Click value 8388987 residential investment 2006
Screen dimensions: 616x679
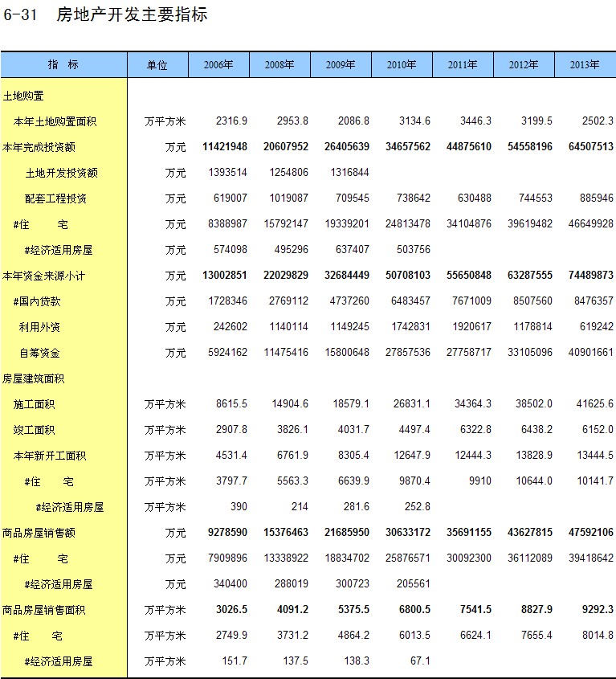point(228,224)
